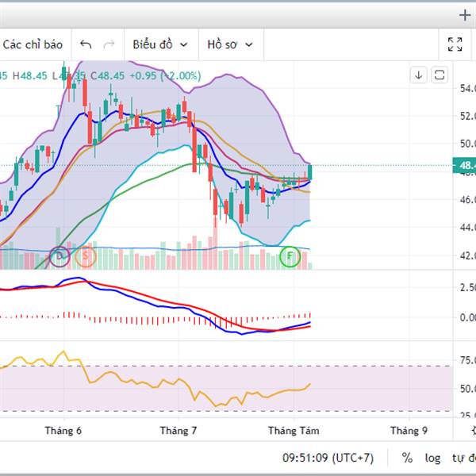Click the closing value C48.45 in legend
Image resolution: width=476 pixels, height=476 pixels.
[107, 75]
